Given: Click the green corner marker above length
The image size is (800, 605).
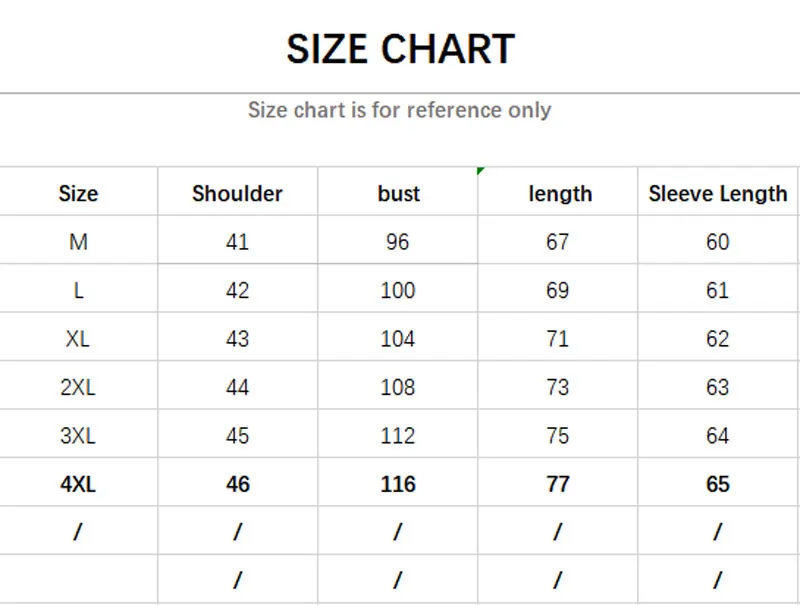Looking at the screenshot, I should click(x=481, y=171).
